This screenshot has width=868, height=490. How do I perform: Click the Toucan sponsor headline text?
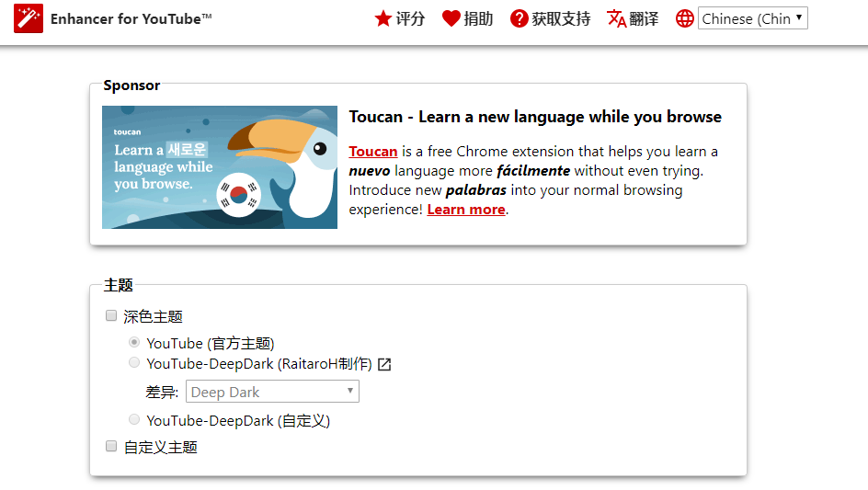click(x=535, y=117)
